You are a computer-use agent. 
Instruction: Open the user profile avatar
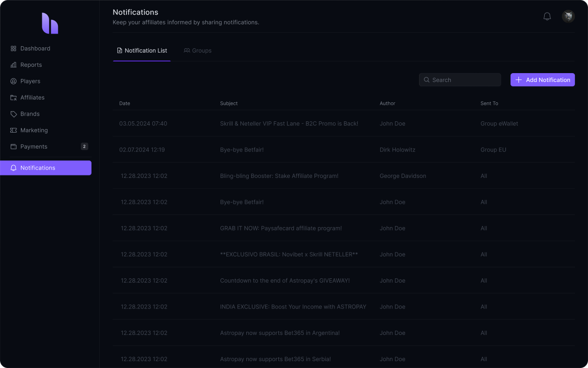coord(568,17)
